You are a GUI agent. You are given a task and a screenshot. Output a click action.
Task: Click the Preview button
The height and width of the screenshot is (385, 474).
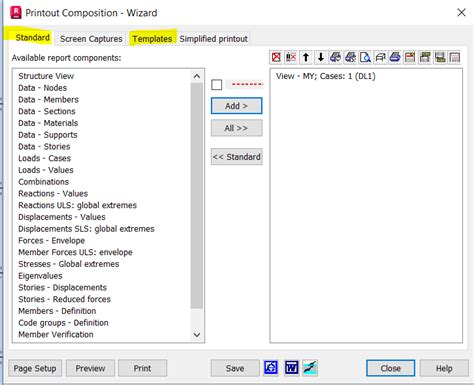point(90,368)
